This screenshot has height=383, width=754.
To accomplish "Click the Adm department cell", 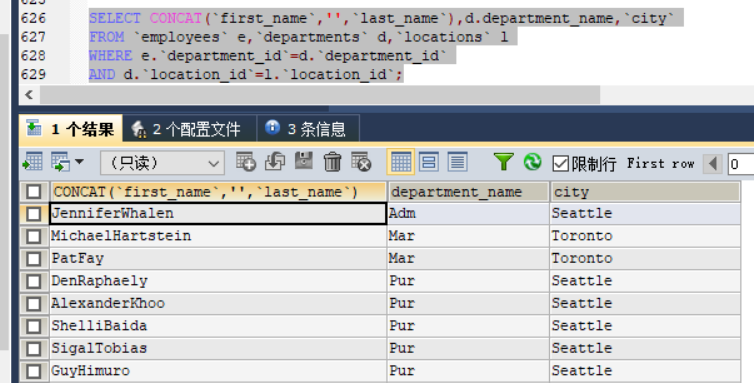I will pos(468,214).
